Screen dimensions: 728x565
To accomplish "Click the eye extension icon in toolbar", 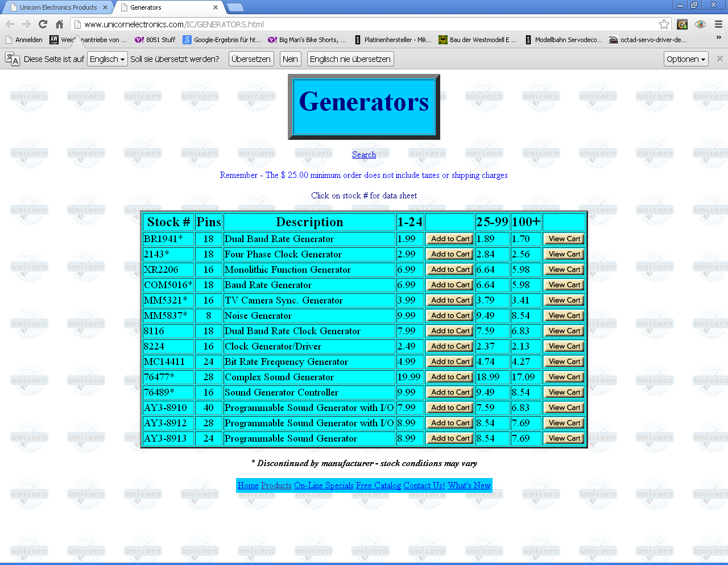I will [700, 24].
